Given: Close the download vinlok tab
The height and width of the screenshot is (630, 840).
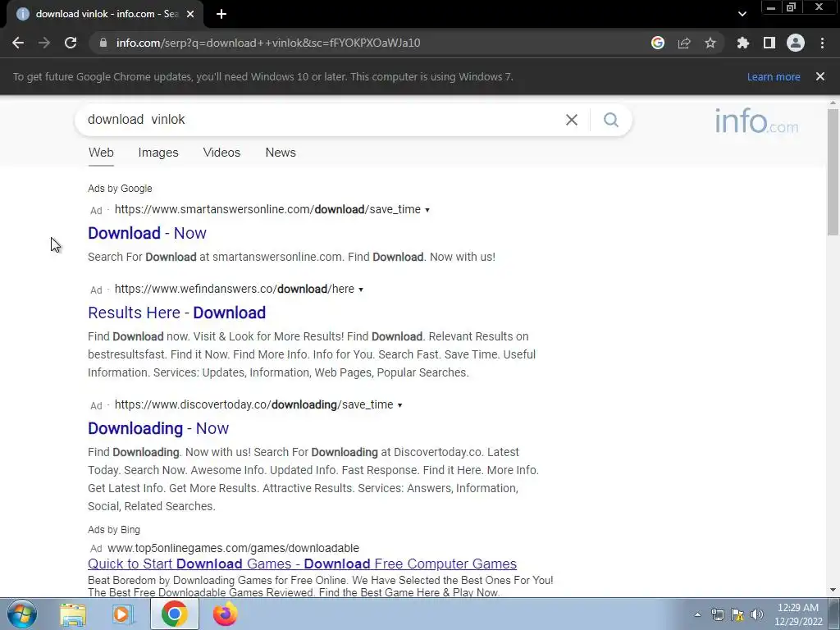Looking at the screenshot, I should click(190, 14).
